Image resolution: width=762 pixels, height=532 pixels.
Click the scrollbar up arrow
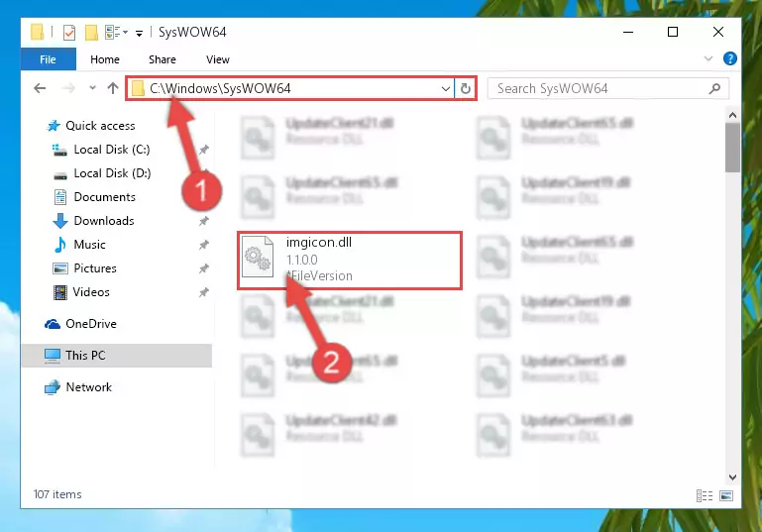pyautogui.click(x=732, y=116)
